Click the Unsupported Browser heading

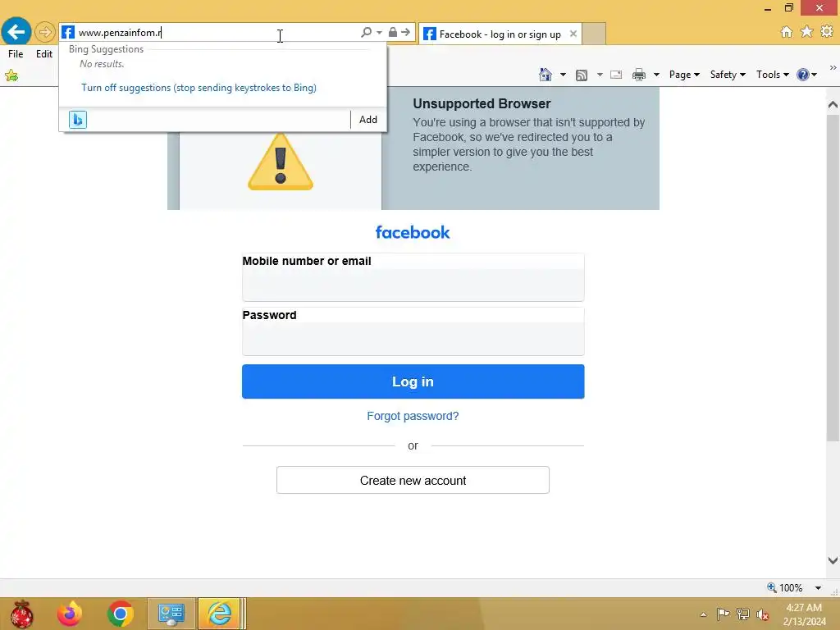[x=482, y=103]
